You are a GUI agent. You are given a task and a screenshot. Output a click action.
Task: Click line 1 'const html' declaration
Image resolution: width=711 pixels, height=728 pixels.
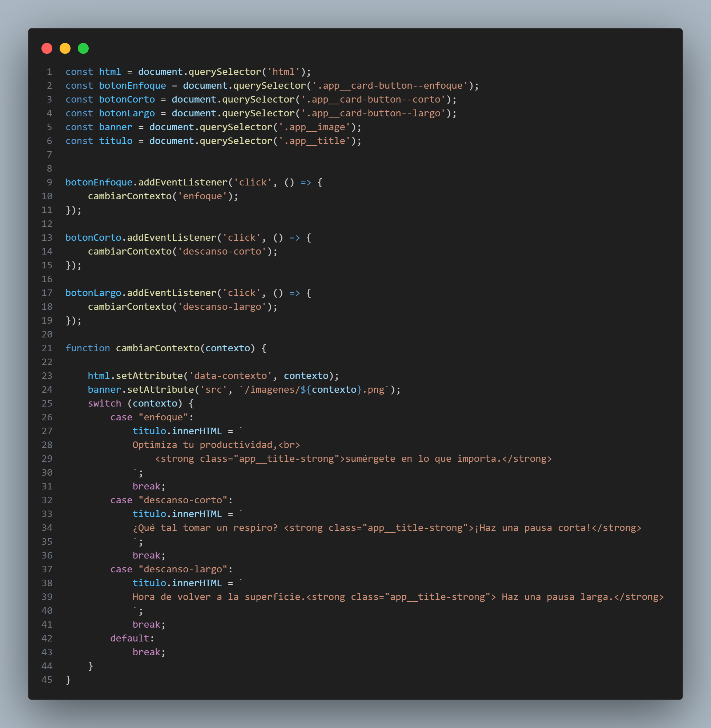tap(93, 72)
